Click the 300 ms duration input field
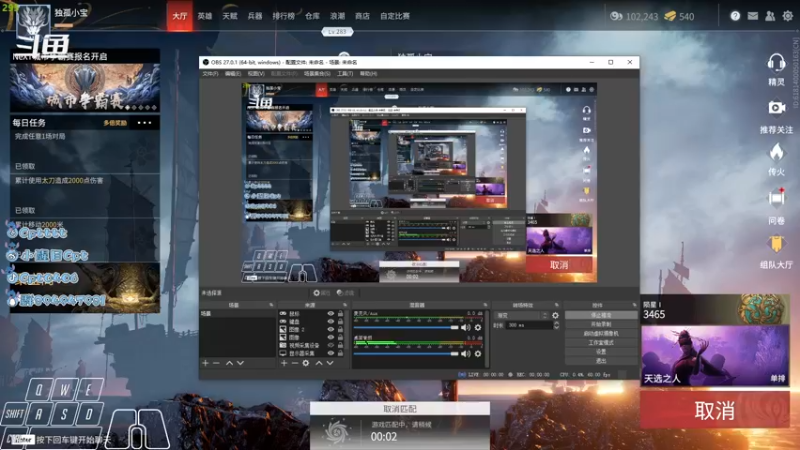 529,325
